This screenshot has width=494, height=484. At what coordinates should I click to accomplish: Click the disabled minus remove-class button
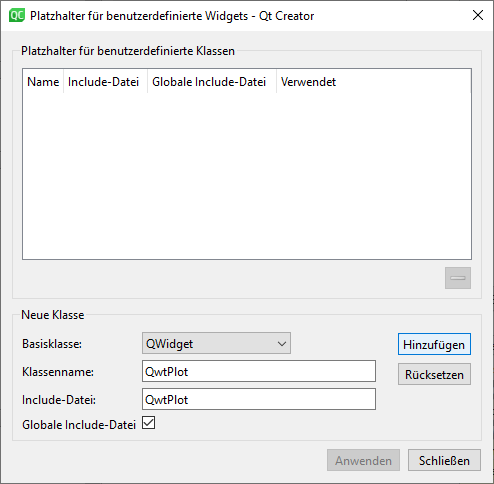(x=458, y=278)
